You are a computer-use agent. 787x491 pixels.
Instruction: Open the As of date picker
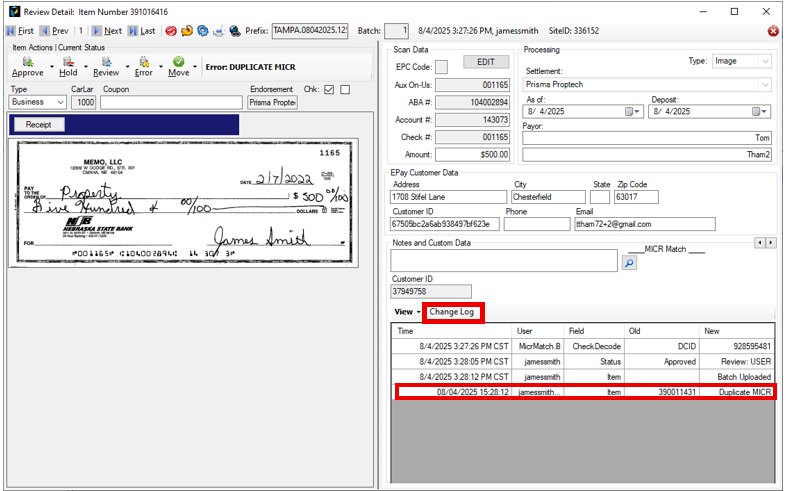(x=633, y=111)
